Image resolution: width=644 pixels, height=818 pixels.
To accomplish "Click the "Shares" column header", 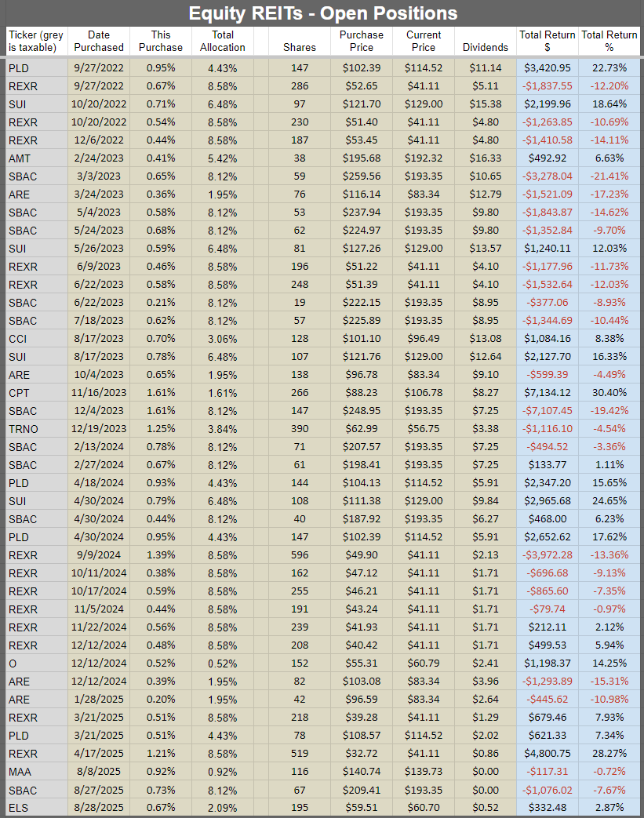I will click(x=298, y=47).
